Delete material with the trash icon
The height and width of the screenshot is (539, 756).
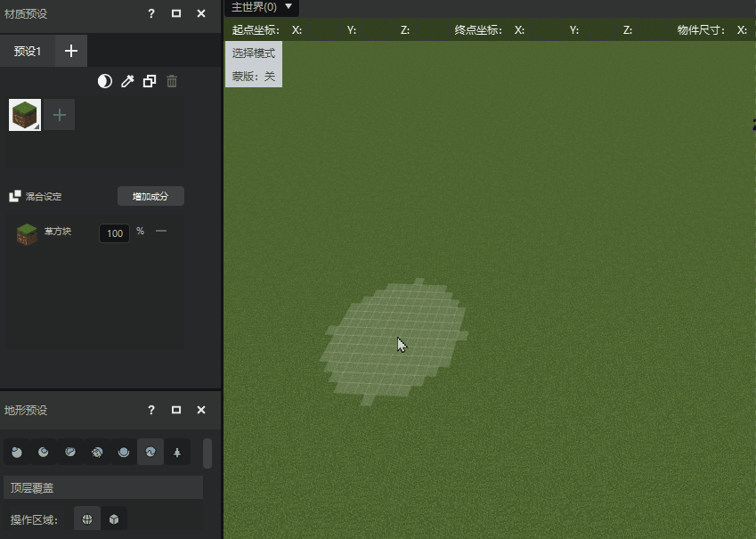click(x=172, y=81)
